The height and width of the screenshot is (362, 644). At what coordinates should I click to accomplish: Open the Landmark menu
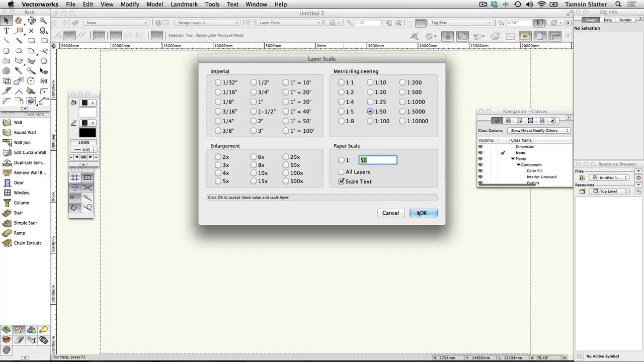[185, 5]
